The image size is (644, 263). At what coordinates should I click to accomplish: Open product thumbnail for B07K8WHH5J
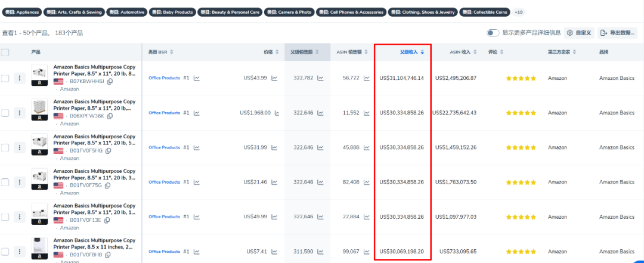click(39, 75)
